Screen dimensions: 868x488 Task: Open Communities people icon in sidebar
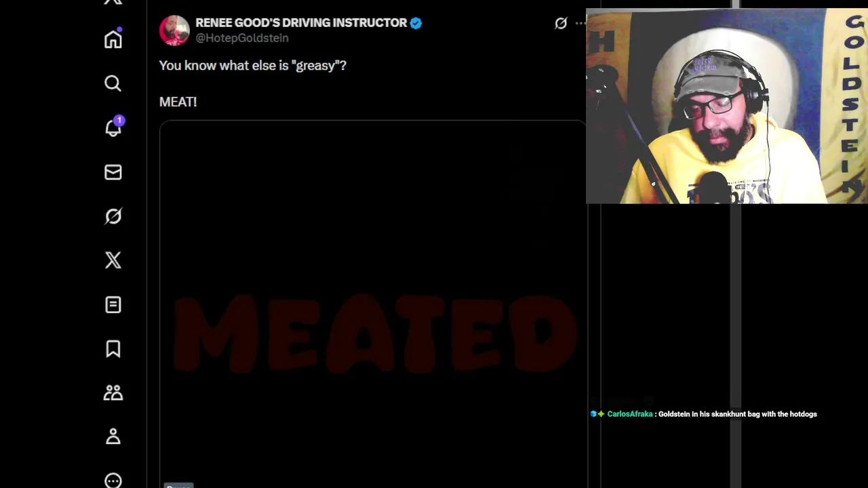point(113,392)
